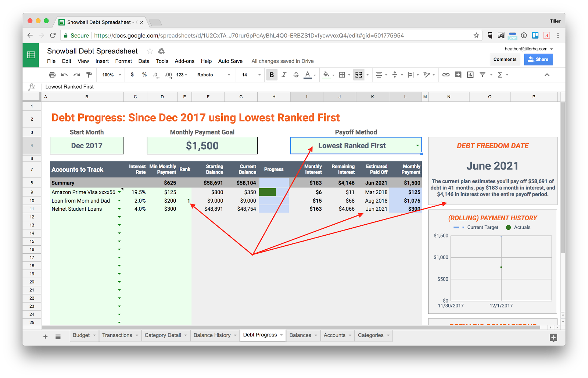Click the browser address bar URL
Image resolution: width=588 pixels, height=378 pixels.
pos(249,35)
